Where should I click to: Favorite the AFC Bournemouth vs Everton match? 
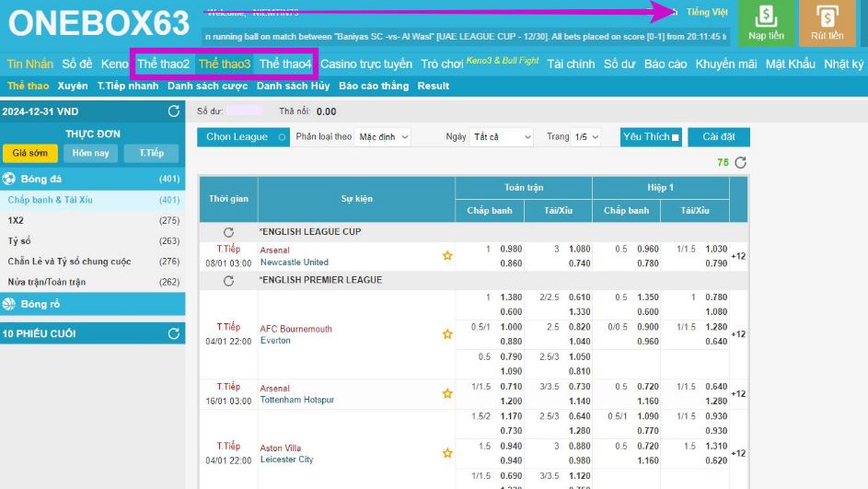[x=447, y=334]
